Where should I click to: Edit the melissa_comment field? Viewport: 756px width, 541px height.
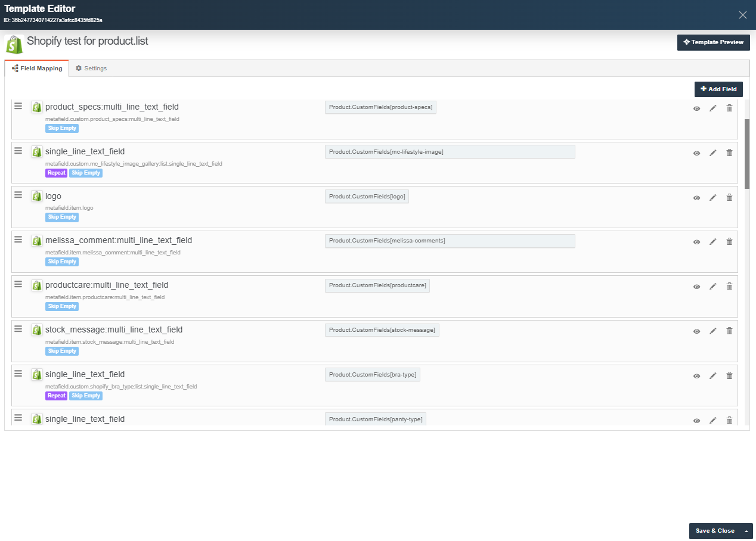pos(712,242)
